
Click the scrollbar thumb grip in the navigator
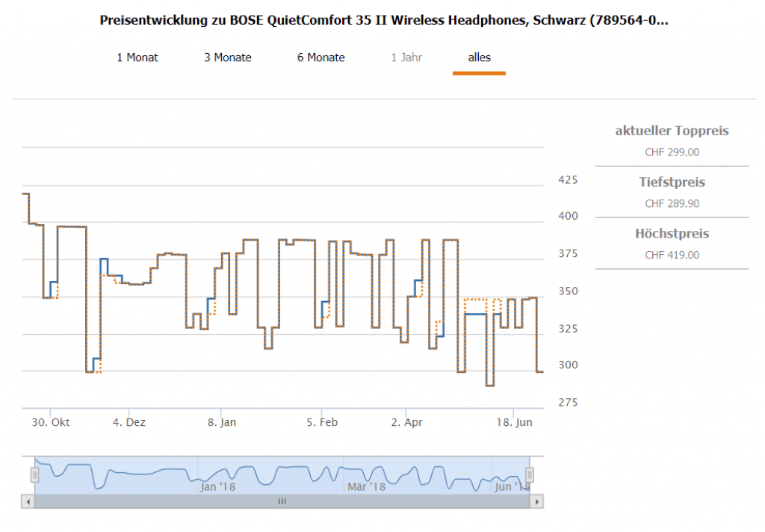click(x=282, y=502)
